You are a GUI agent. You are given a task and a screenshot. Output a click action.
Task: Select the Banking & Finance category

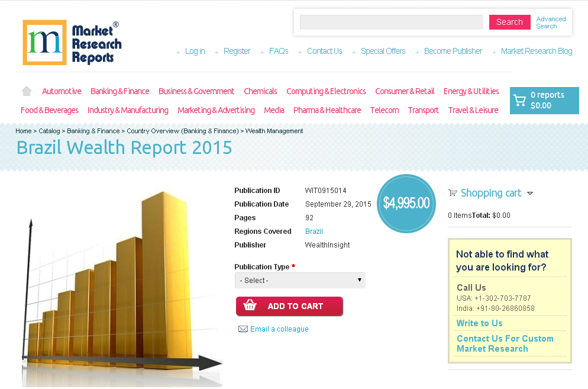(119, 91)
